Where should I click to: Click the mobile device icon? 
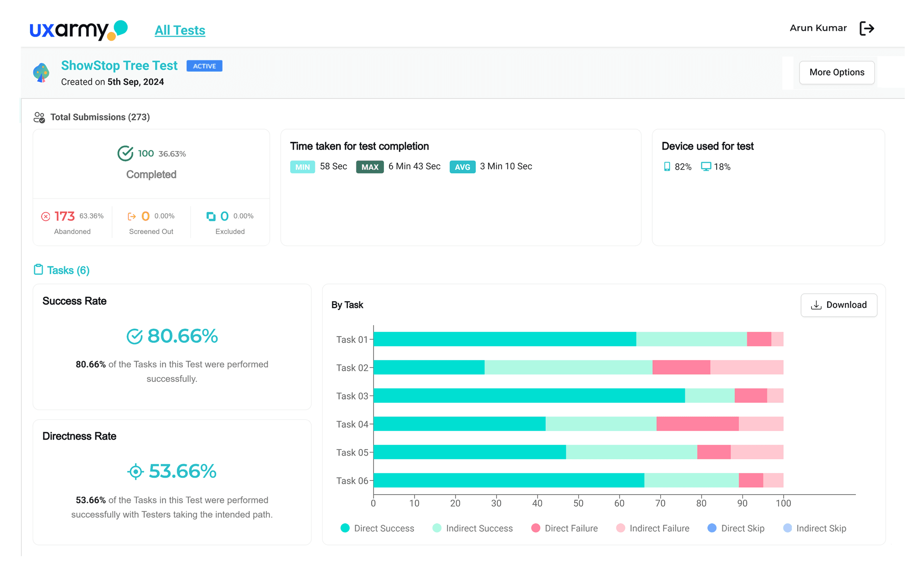[x=667, y=166]
